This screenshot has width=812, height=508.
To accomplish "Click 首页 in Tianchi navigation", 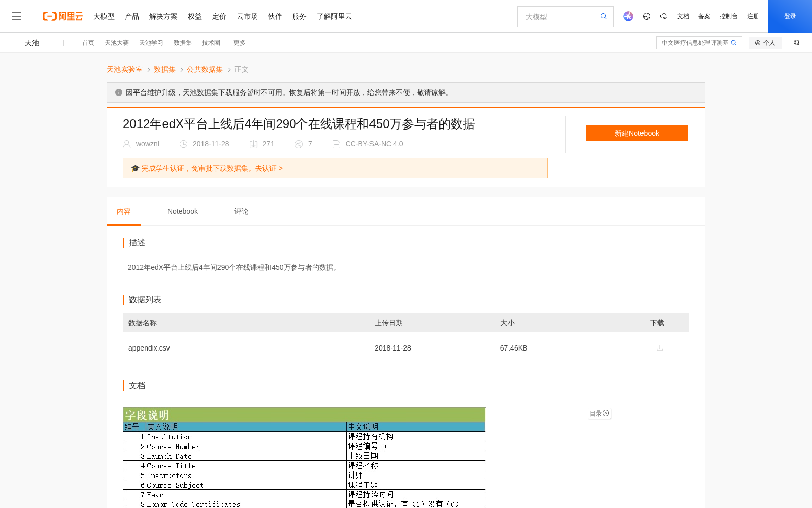I will 88,43.
